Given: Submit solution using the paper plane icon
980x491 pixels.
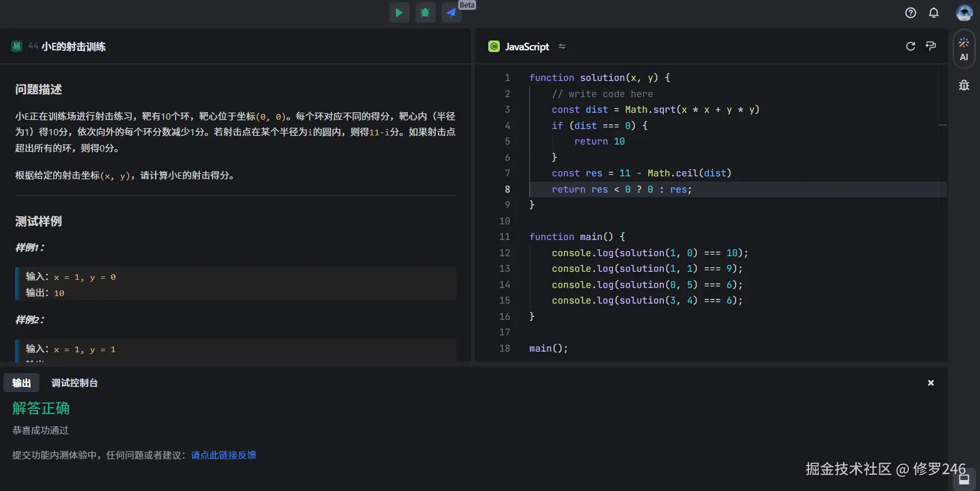Looking at the screenshot, I should click(x=451, y=12).
